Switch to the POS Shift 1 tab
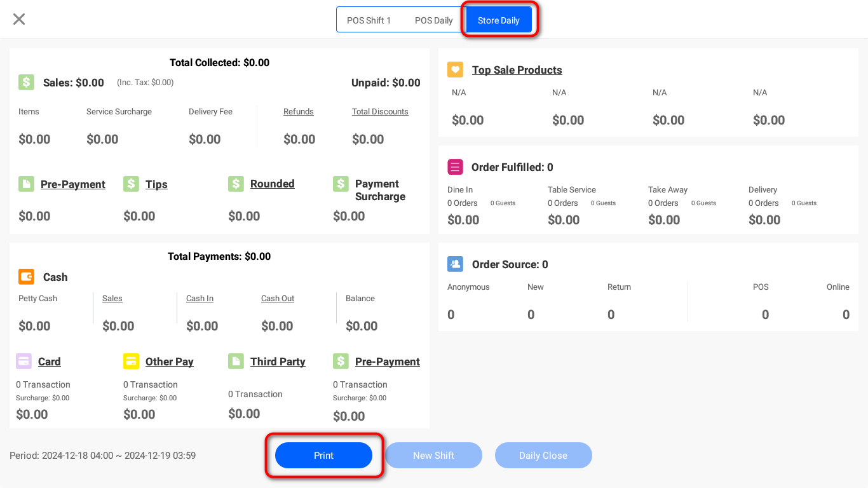868x488 pixels. point(369,20)
